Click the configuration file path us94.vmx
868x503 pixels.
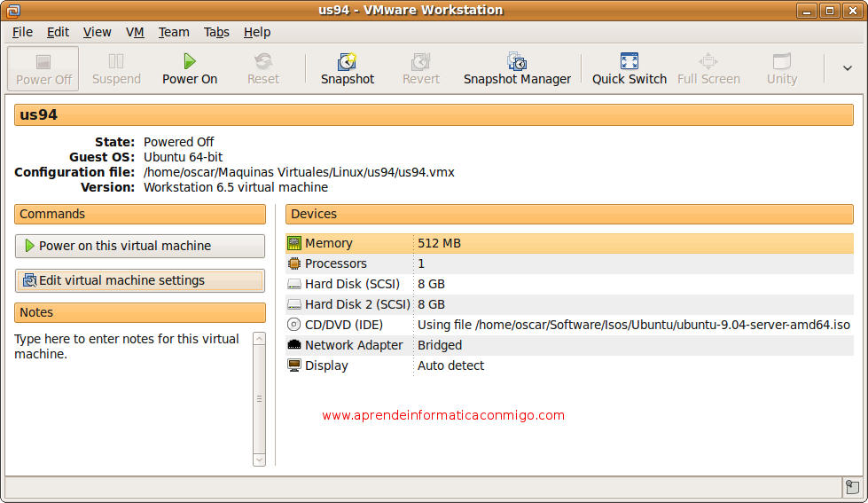point(299,172)
